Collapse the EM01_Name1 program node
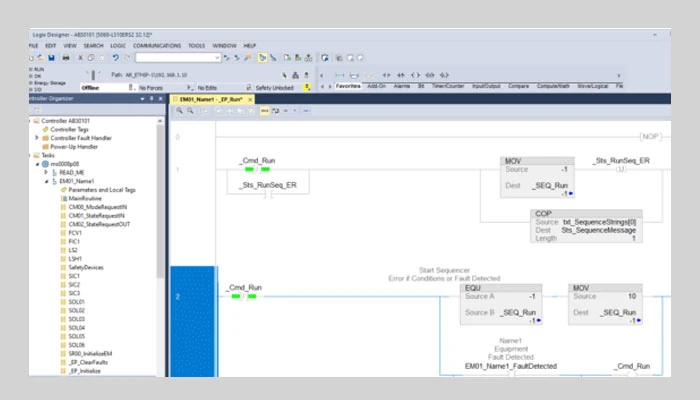 (x=46, y=181)
